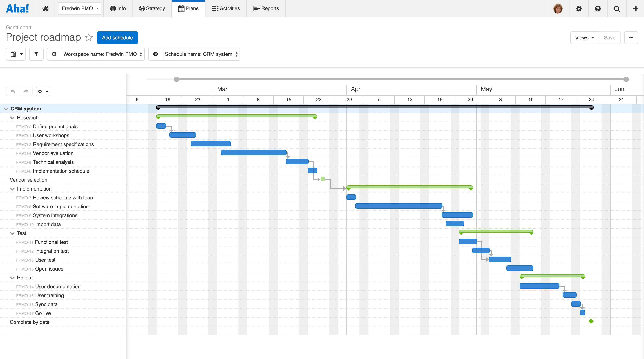
Task: Star the Project roadmap as favorite
Action: 89,37
